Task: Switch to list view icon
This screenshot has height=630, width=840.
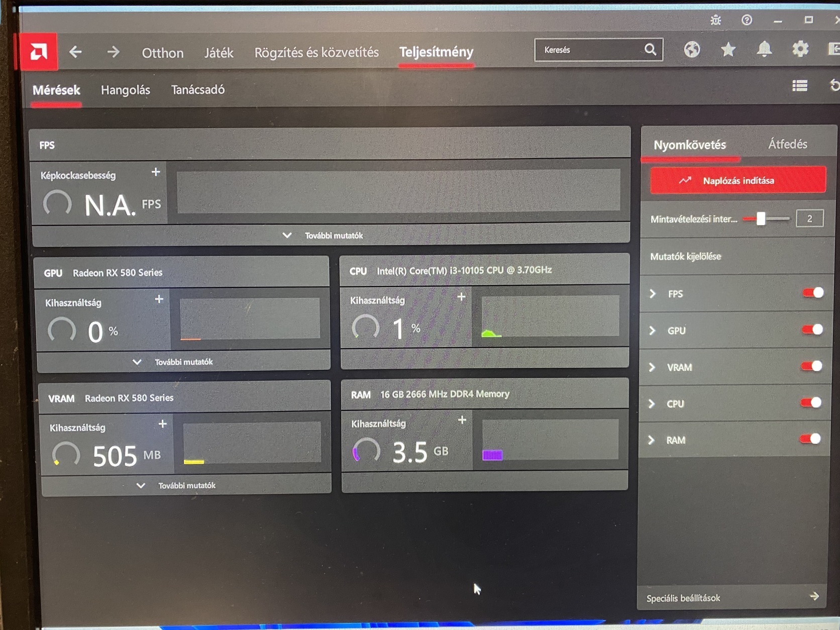Action: 800,86
